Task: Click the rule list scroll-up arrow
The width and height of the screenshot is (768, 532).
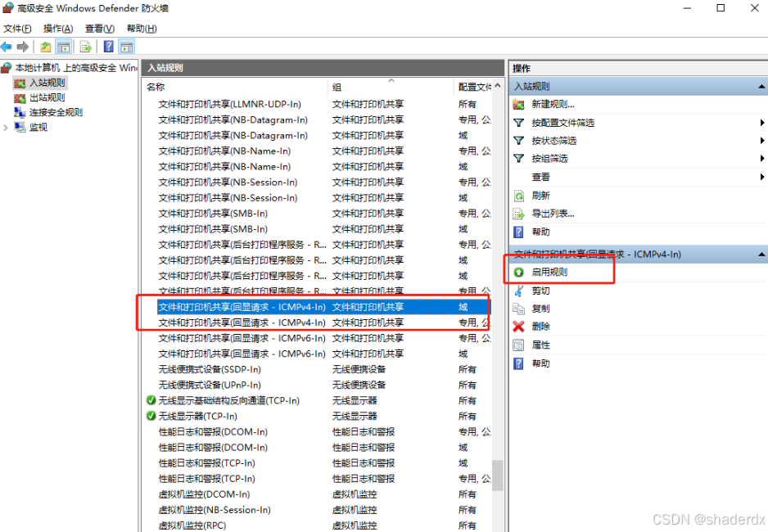Action: [x=498, y=86]
